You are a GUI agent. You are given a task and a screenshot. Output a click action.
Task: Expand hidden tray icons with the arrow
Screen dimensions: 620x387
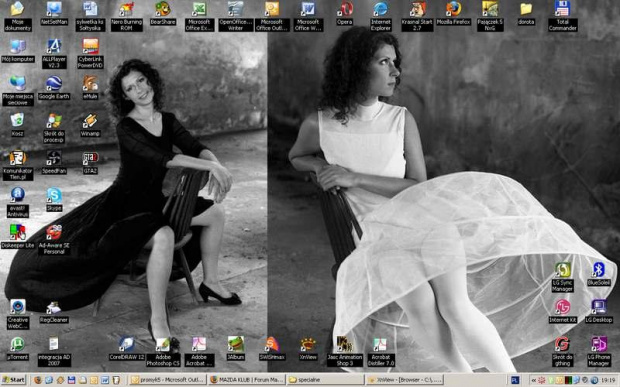(x=534, y=380)
